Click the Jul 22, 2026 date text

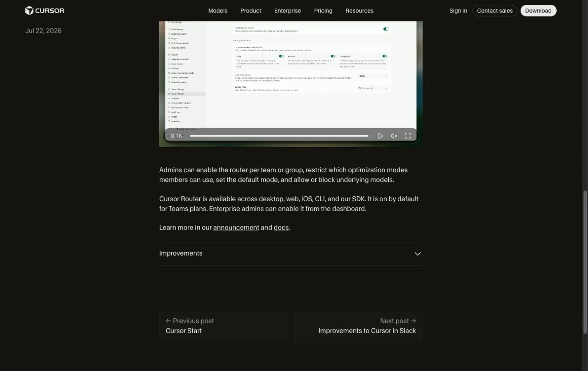pyautogui.click(x=43, y=31)
